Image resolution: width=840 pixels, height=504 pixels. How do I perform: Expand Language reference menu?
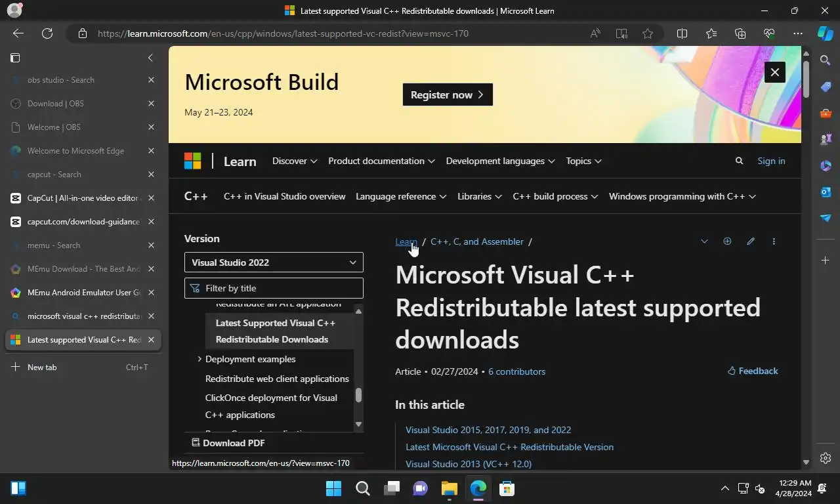click(x=401, y=196)
